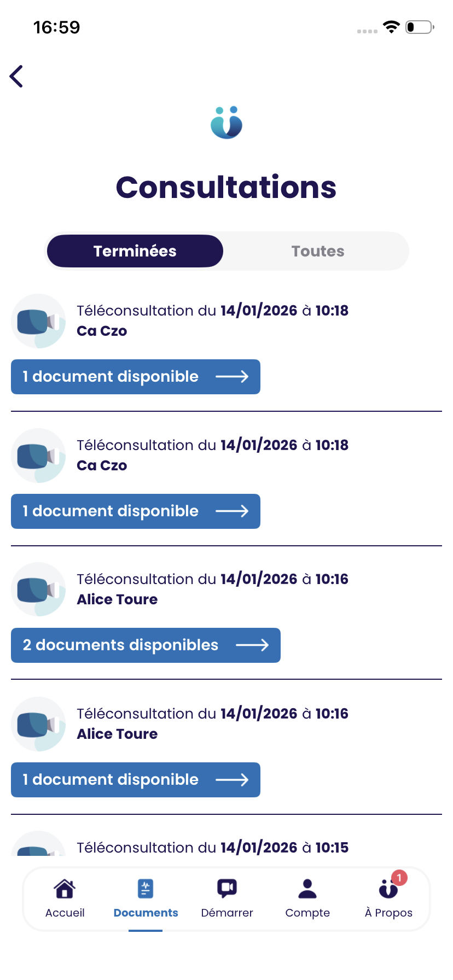This screenshot has width=453, height=980.
Task: Switch to Terminées filter
Action: 135,251
